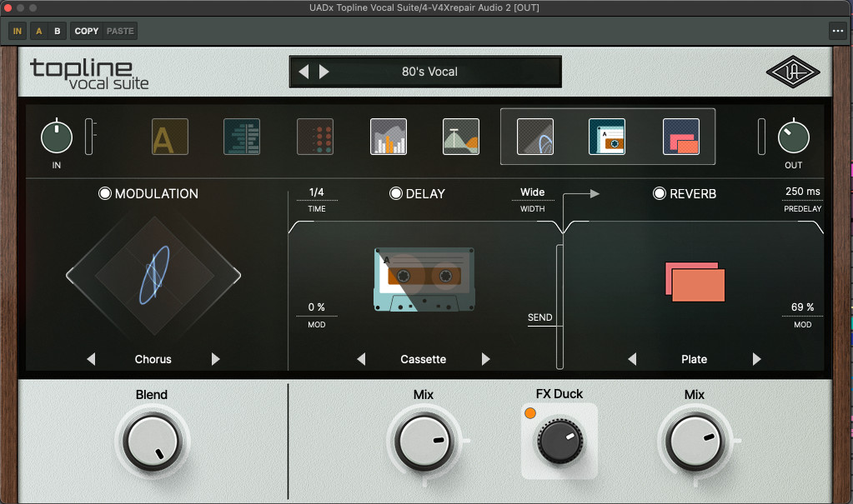The image size is (853, 504).
Task: Select previous reverb type before Plate
Action: 632,359
